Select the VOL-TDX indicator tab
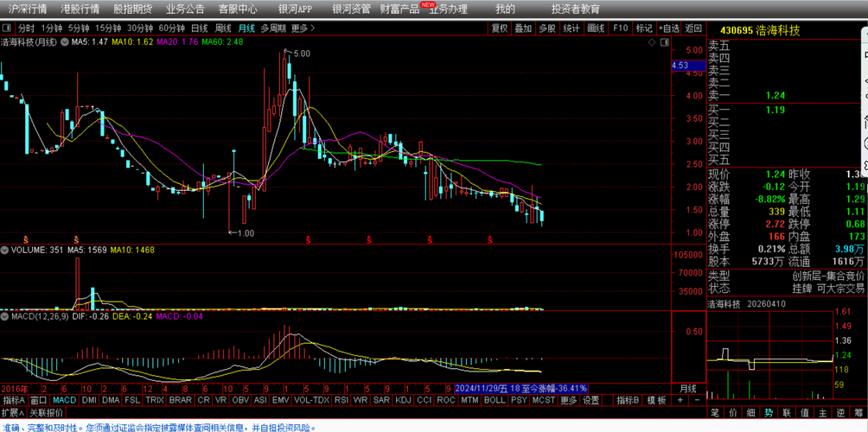868x432 pixels. 311,400
